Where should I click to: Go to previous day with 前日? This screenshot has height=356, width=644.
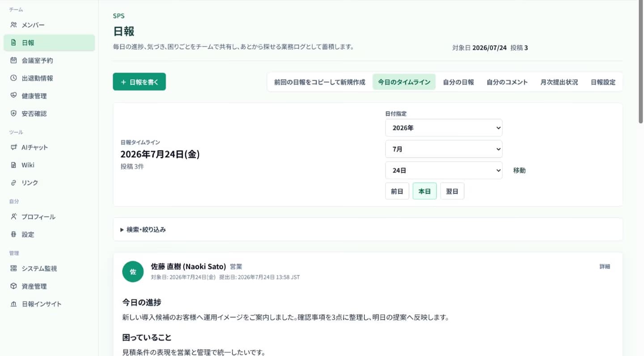[397, 191]
